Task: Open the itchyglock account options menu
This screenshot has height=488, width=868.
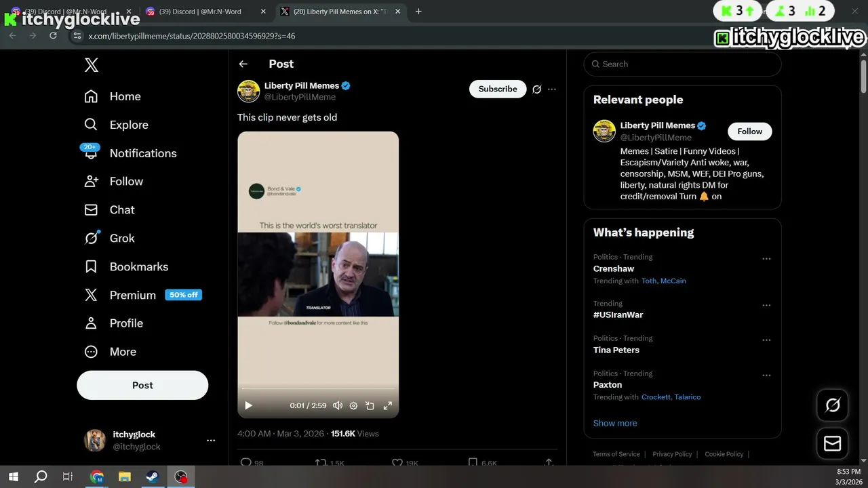Action: [x=211, y=441]
